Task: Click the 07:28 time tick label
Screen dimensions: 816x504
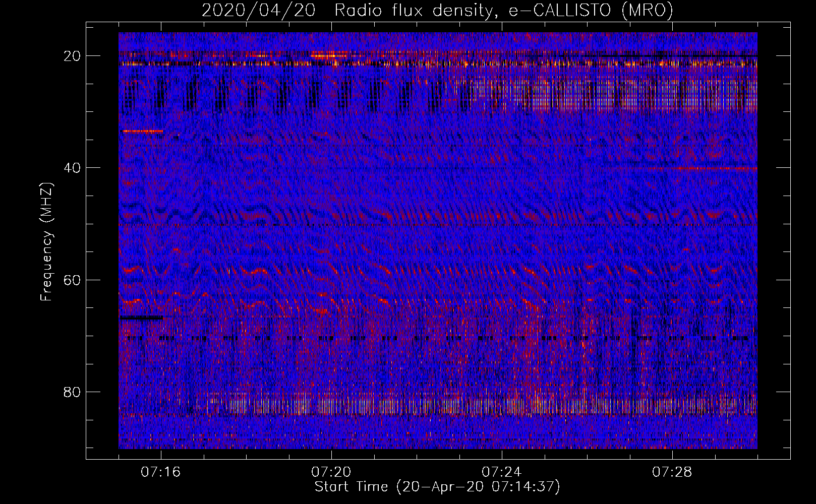Action: [x=672, y=472]
